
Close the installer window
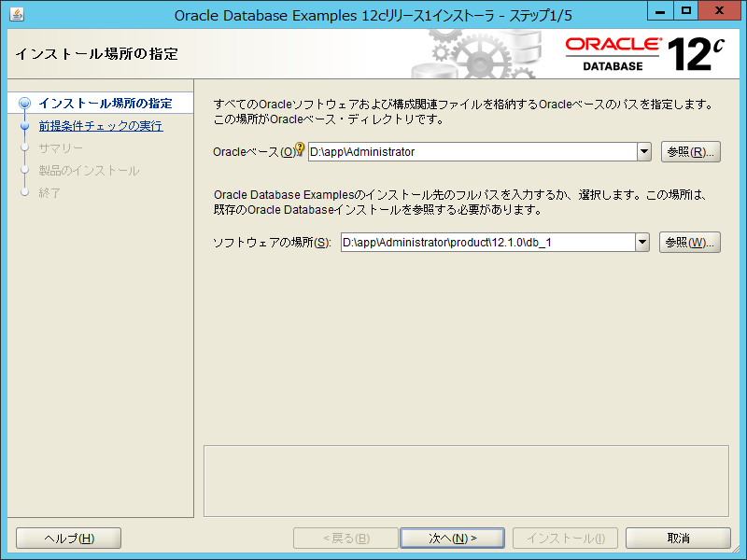pyautogui.click(x=721, y=11)
